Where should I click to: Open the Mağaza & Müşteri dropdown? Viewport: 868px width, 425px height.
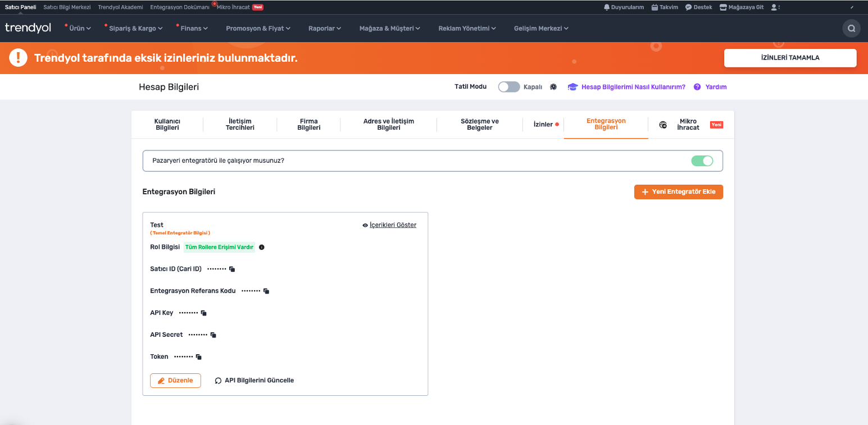tap(390, 29)
